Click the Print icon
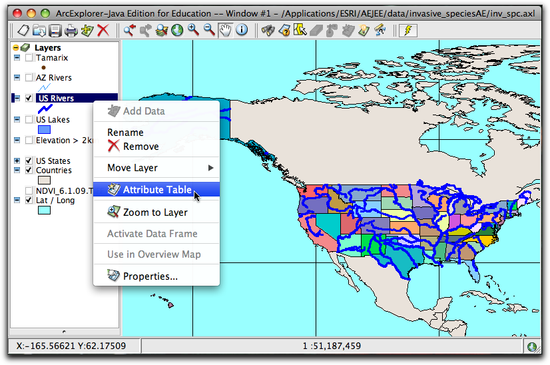This screenshot has height=365, width=550. pos(71,30)
